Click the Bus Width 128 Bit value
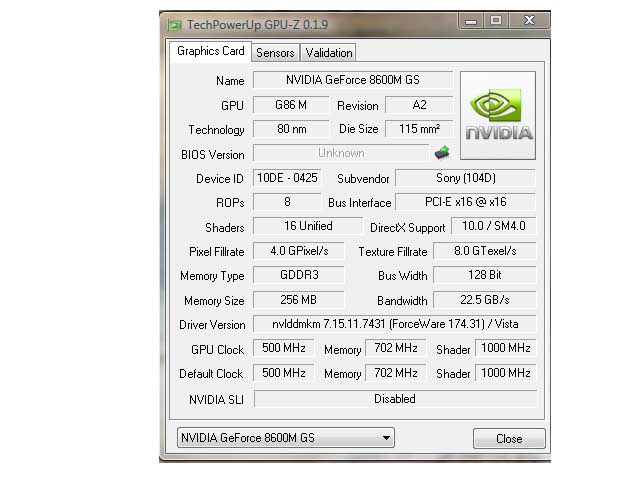Viewport: 640px width, 480px height. click(485, 275)
